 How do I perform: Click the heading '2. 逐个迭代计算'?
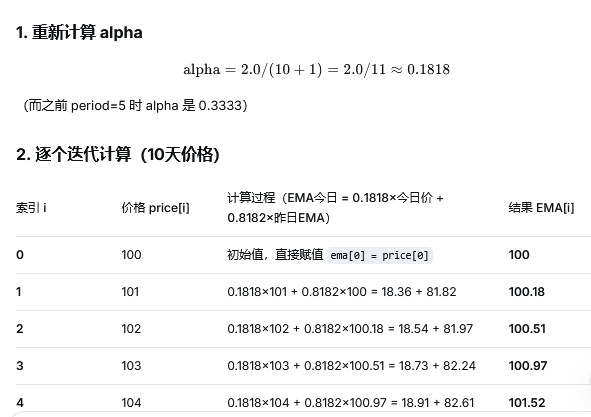(x=118, y=154)
